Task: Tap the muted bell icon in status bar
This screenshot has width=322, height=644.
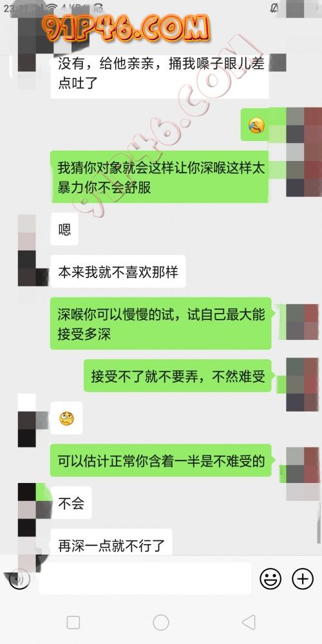Action: (x=274, y=8)
